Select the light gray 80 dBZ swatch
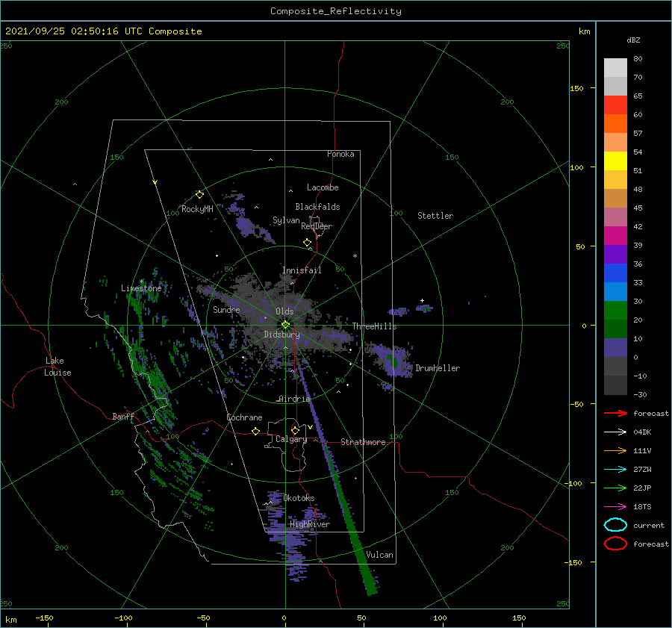 pyautogui.click(x=615, y=68)
